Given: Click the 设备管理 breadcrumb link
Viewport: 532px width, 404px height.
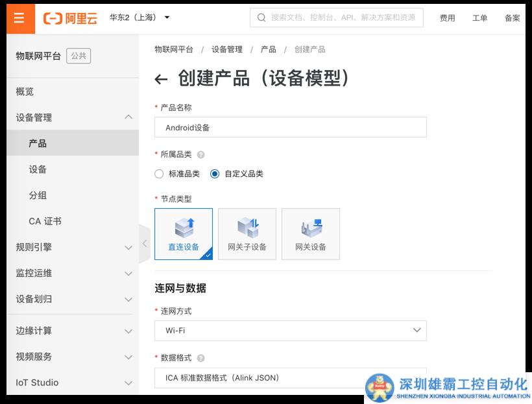Looking at the screenshot, I should 226,49.
